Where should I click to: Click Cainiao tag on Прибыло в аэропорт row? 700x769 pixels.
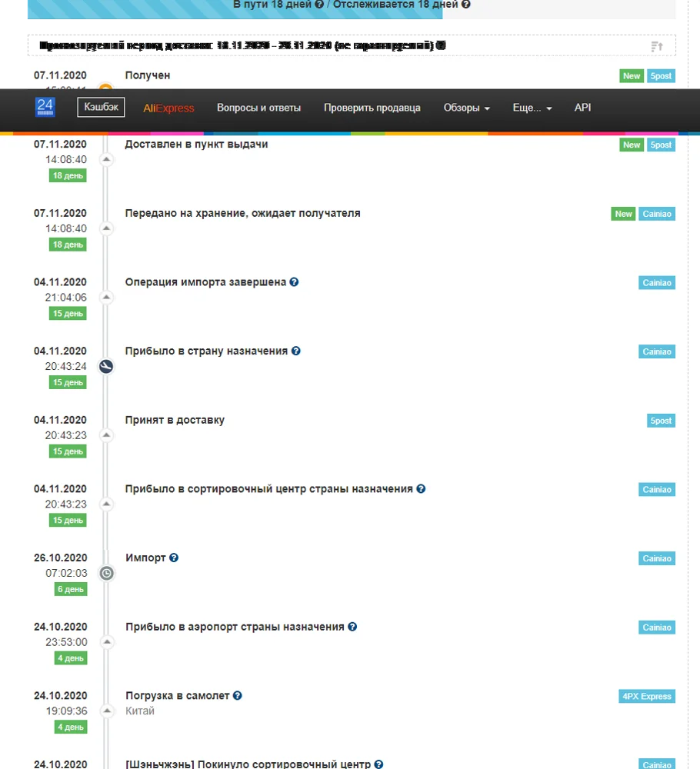(657, 628)
